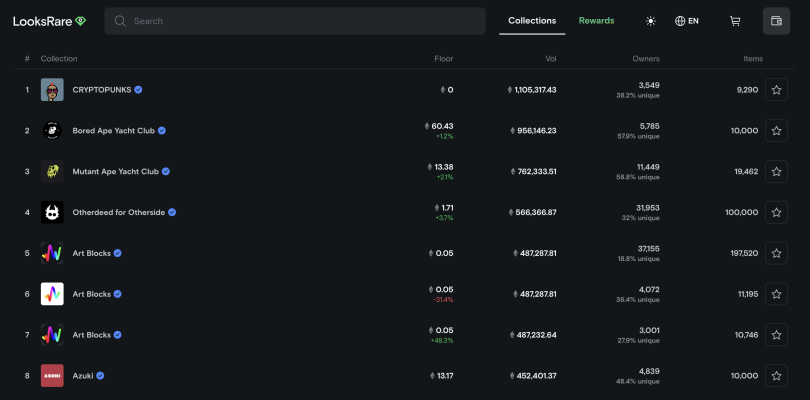Click the star for Otherdeed for Otherside
Image resolution: width=810 pixels, height=400 pixels.
(776, 212)
